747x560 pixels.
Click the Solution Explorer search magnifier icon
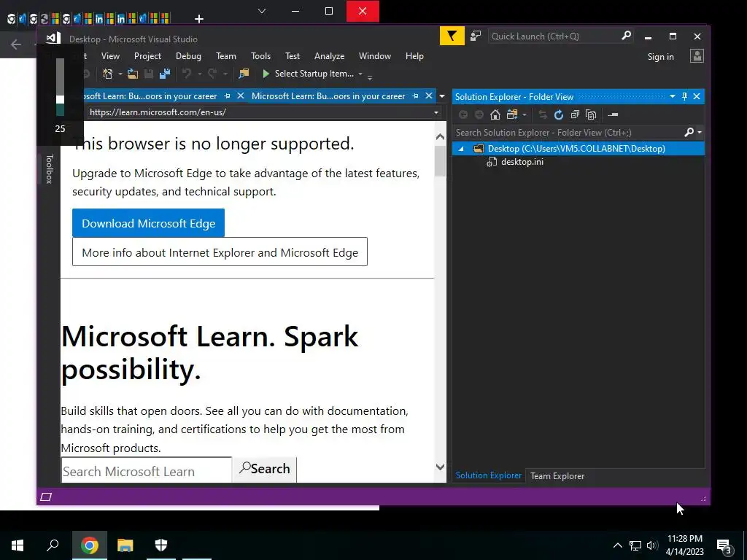(689, 133)
